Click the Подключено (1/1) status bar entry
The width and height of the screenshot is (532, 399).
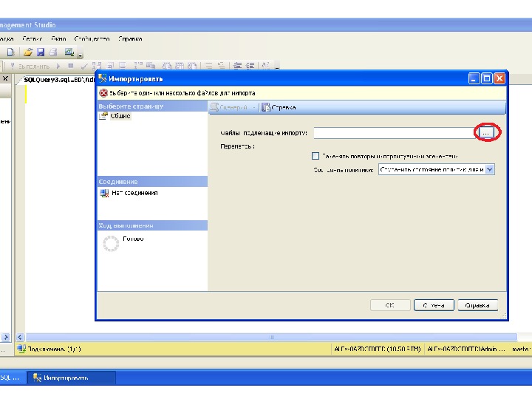(50, 349)
